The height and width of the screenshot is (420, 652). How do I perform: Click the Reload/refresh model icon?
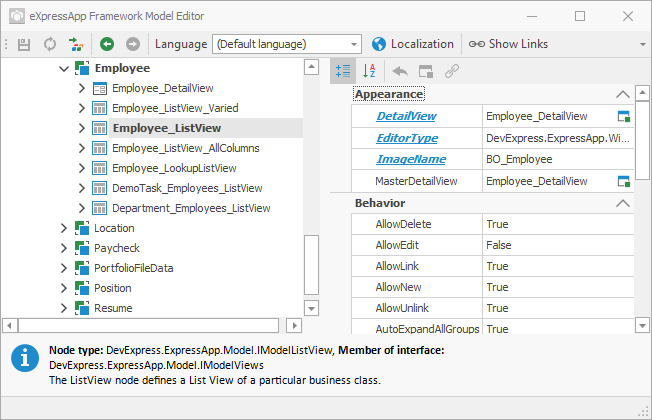(x=50, y=44)
